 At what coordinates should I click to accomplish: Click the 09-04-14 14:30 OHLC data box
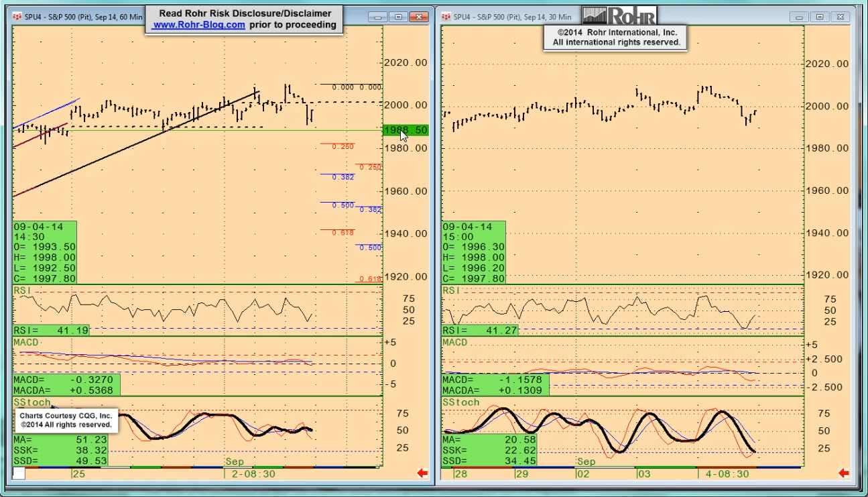click(45, 252)
